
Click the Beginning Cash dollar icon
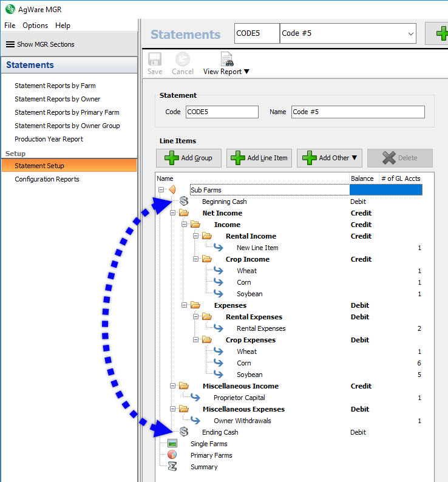(185, 202)
